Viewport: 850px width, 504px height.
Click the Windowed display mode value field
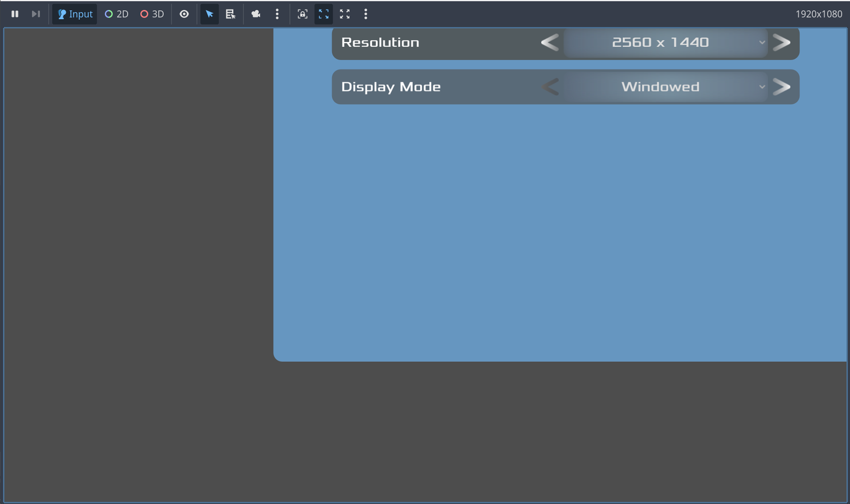[x=660, y=87]
